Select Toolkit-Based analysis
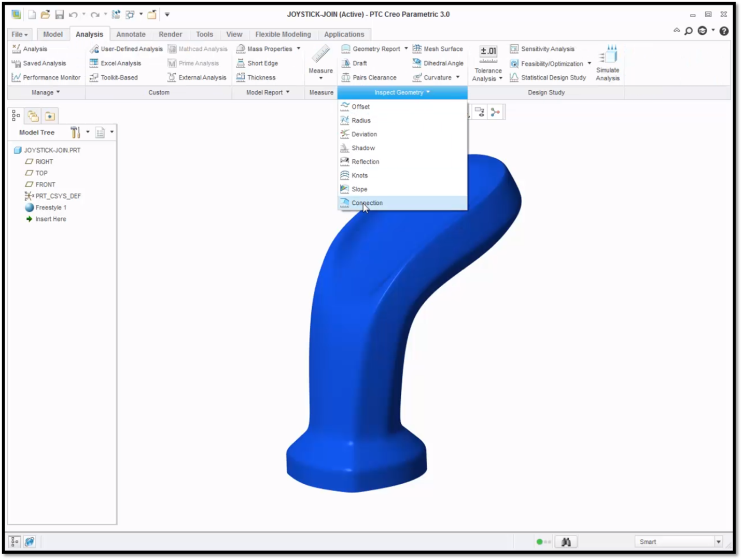 click(x=114, y=78)
